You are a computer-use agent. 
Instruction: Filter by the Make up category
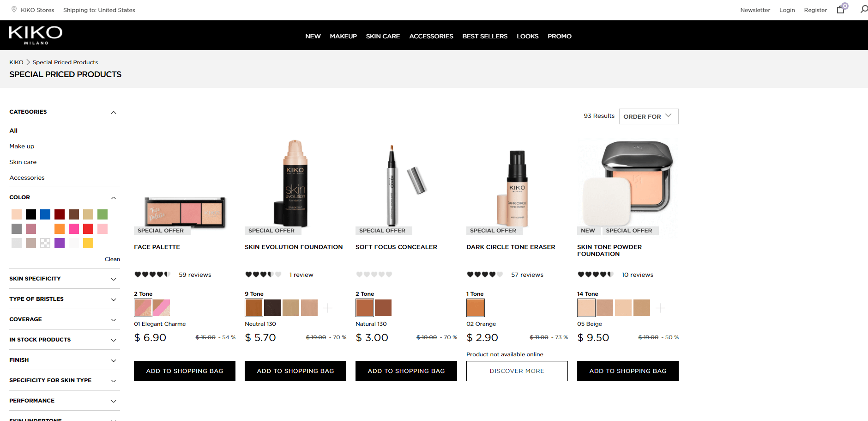22,146
